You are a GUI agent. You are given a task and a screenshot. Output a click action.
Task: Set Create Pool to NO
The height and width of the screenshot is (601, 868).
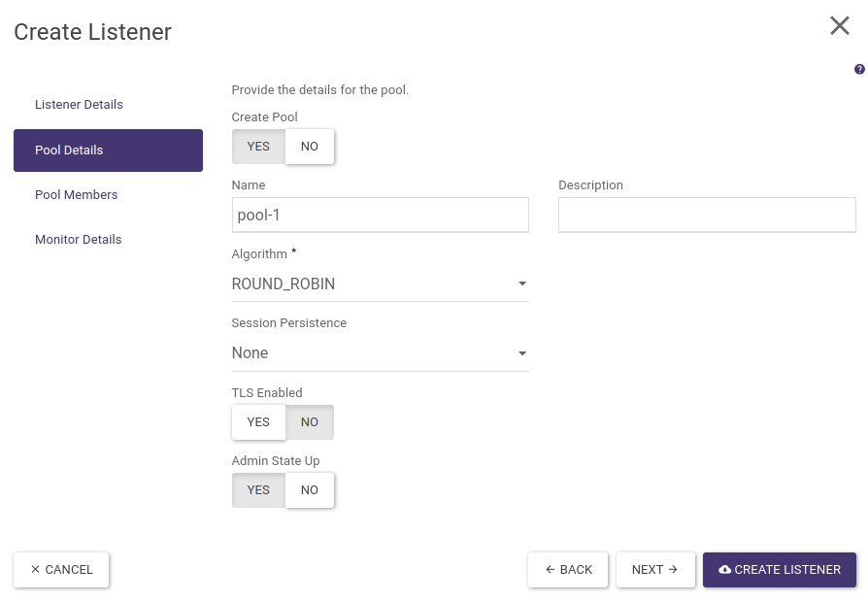click(309, 147)
